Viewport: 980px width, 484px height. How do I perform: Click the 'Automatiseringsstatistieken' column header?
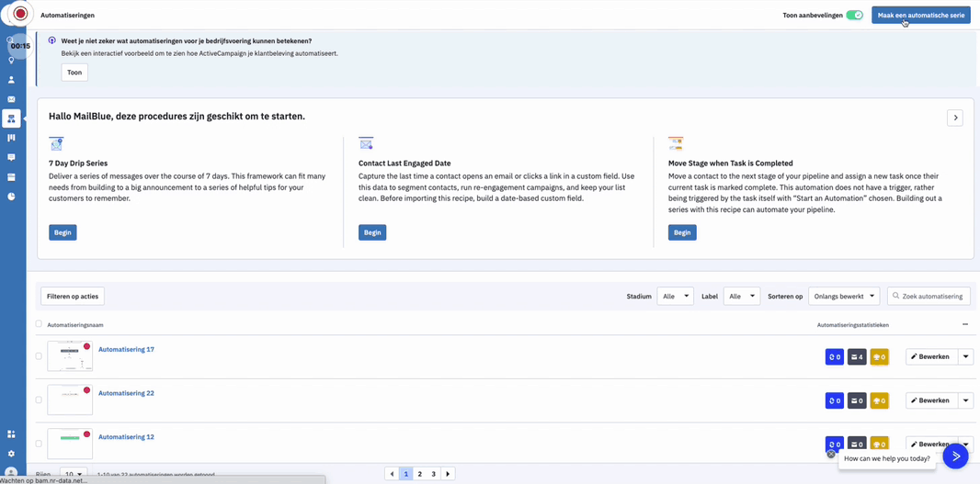point(852,325)
